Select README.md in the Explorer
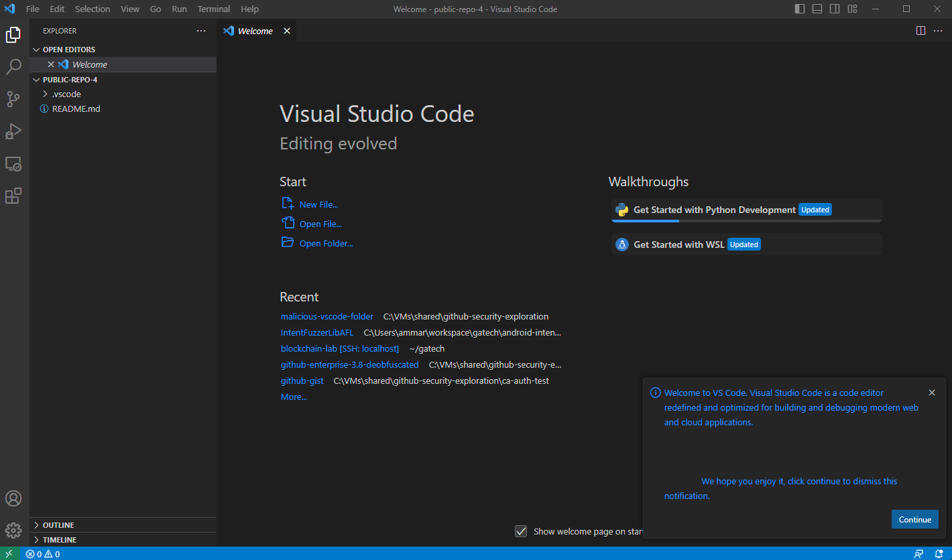The height and width of the screenshot is (560, 952). (76, 109)
